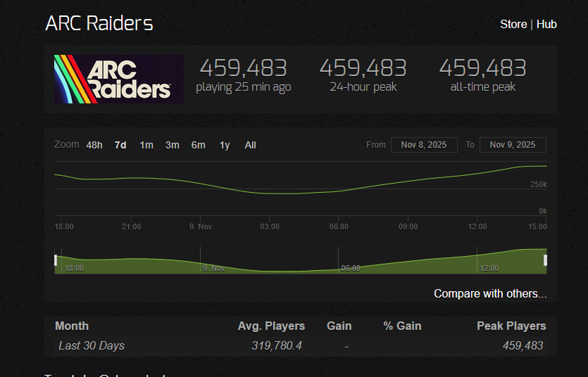Set chart zoom to 48h
Viewport: 588px width, 377px height.
(94, 145)
